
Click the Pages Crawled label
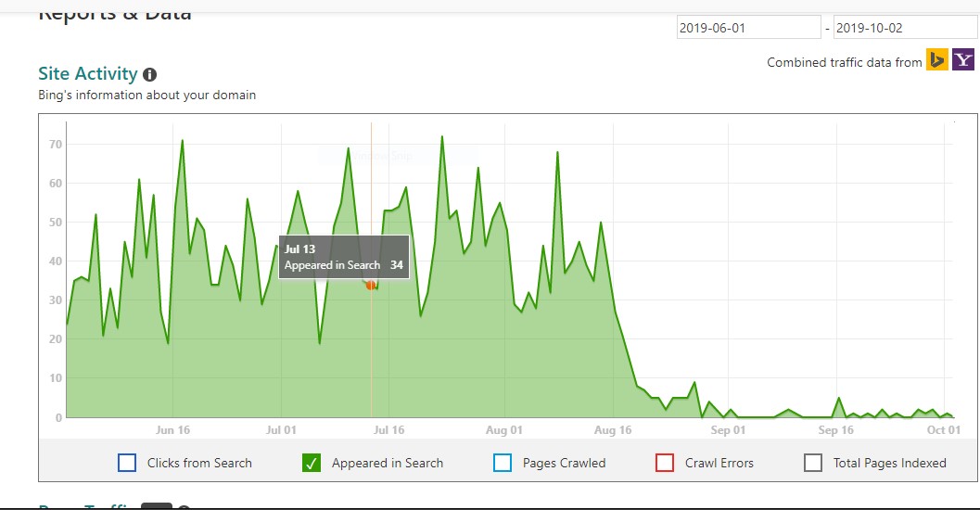click(564, 463)
